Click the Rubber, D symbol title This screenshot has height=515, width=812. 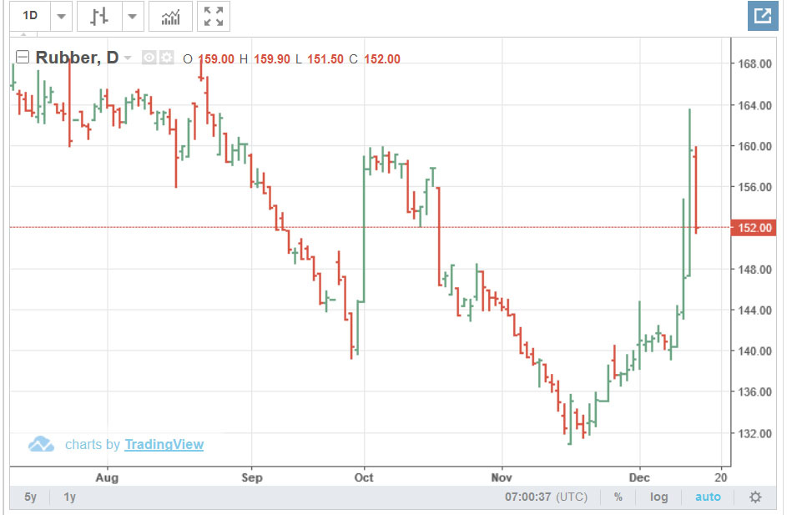pyautogui.click(x=77, y=58)
